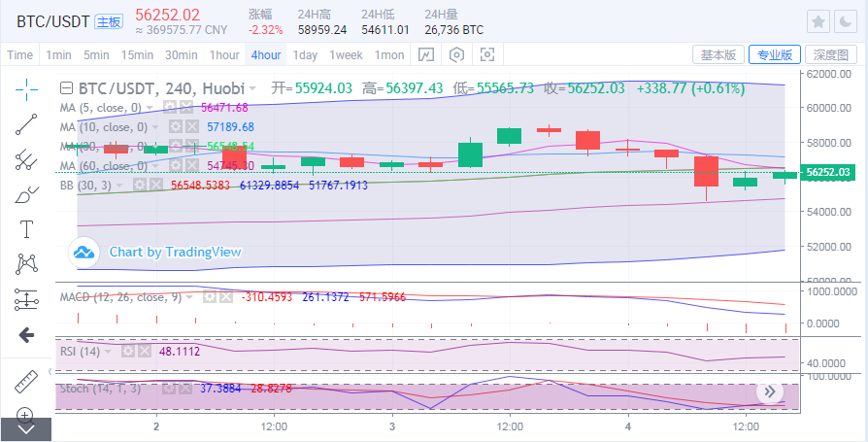This screenshot has width=868, height=442.
Task: Select the pitchfork drawing tool
Action: click(26, 159)
